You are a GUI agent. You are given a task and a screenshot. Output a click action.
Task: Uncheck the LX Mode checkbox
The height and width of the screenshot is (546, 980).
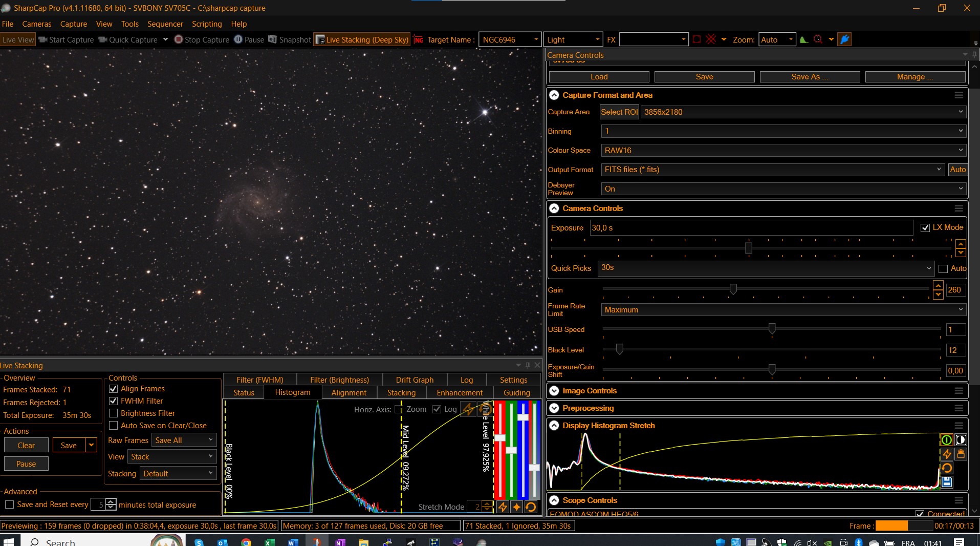pos(925,228)
